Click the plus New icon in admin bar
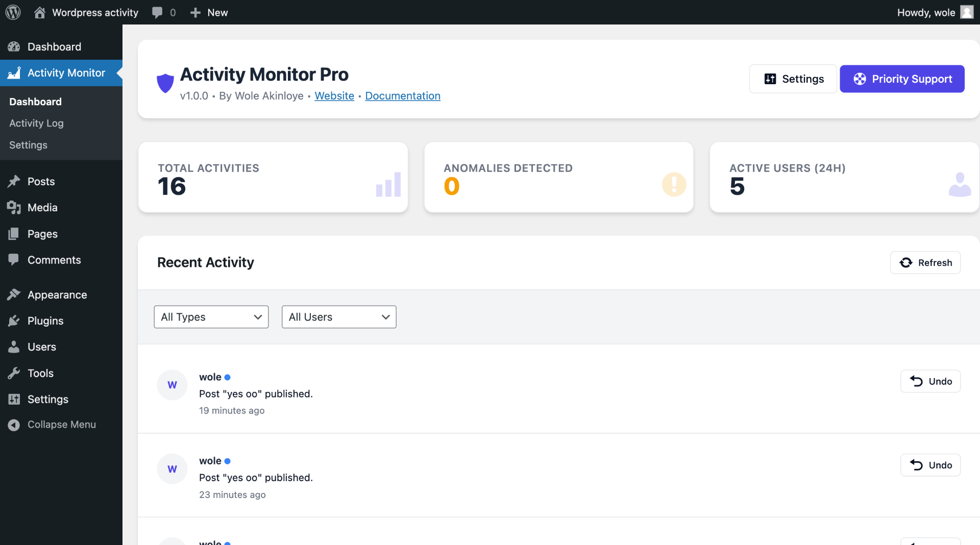 (x=195, y=12)
